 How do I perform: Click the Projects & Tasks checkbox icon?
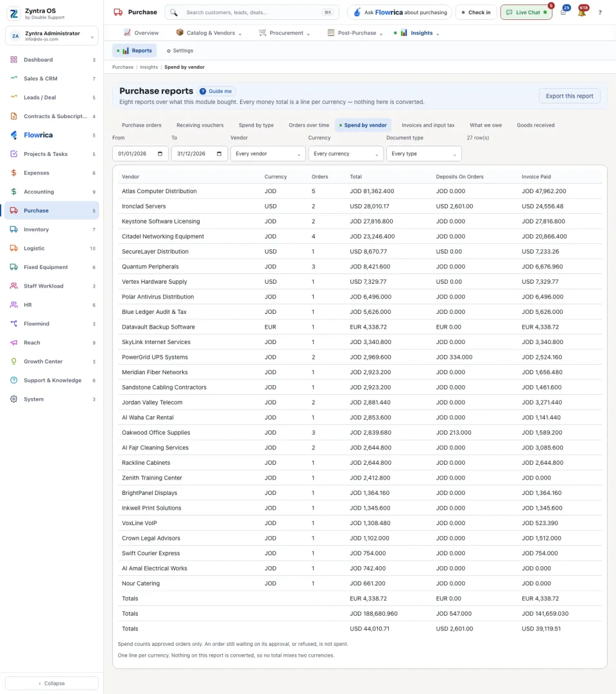13,154
